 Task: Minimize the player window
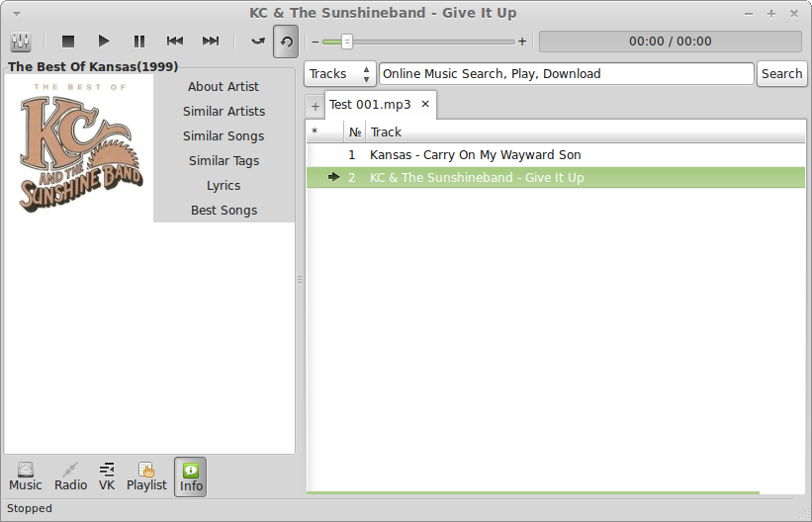(749, 14)
